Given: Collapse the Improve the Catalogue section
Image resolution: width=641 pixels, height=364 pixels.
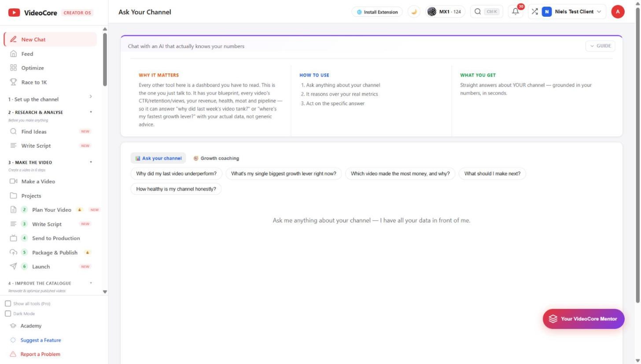Looking at the screenshot, I should point(91,283).
